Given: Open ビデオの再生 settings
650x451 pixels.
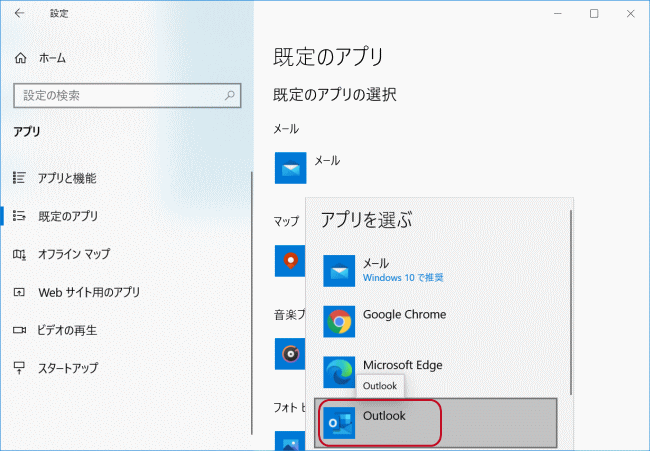Looking at the screenshot, I should 55,330.
